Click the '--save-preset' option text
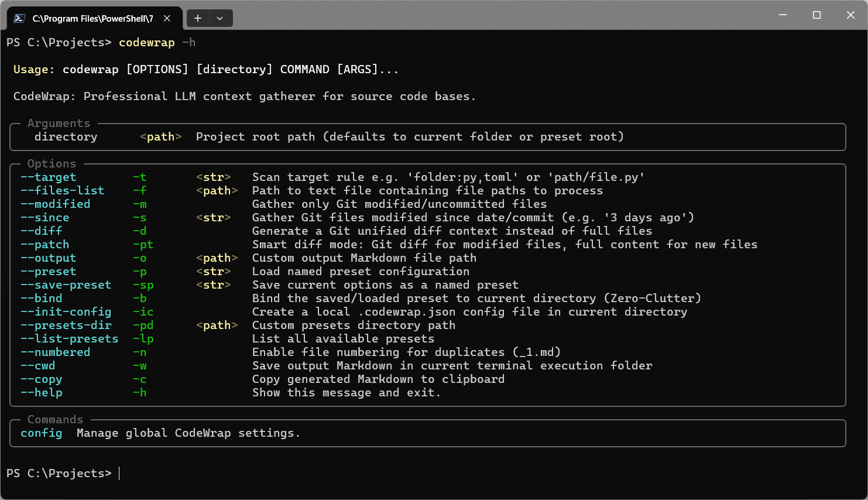 coord(66,285)
